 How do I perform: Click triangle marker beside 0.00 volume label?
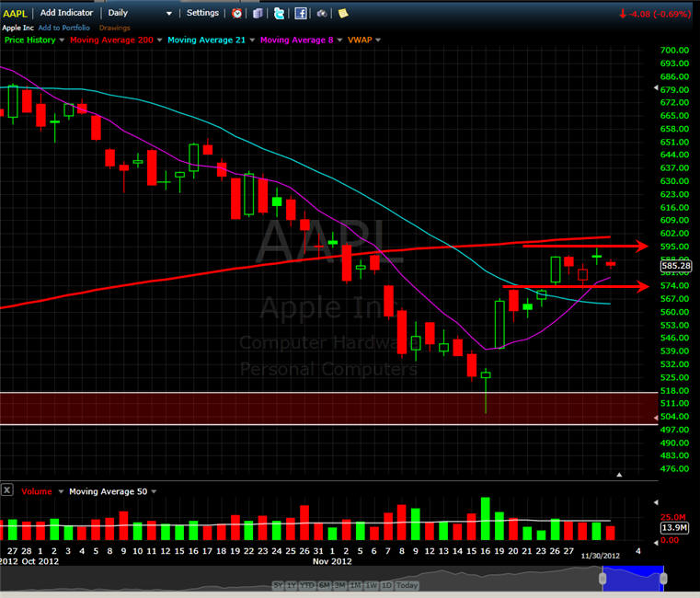coord(656,543)
